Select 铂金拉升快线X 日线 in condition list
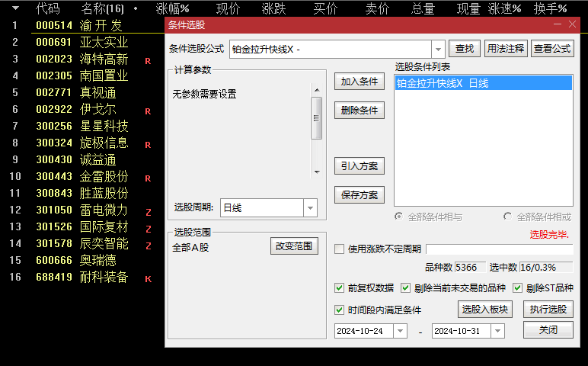The width and height of the screenshot is (588, 366). [484, 83]
